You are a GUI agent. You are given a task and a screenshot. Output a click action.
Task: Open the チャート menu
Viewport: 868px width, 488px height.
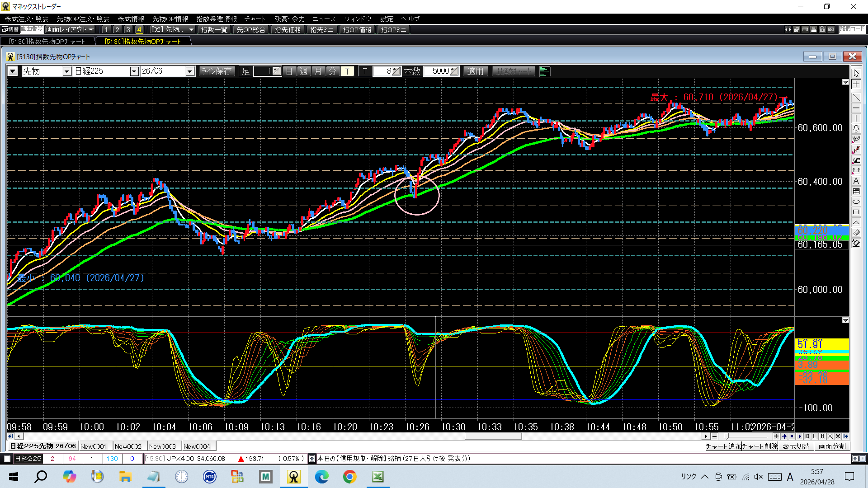coord(255,19)
